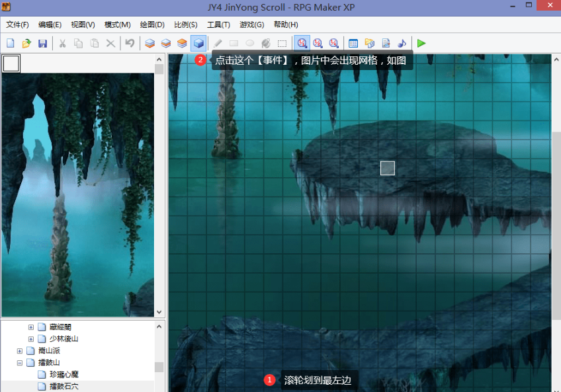Viewport: 561px width, 392px height.
Task: Switch to the Events layer button
Action: click(x=198, y=44)
